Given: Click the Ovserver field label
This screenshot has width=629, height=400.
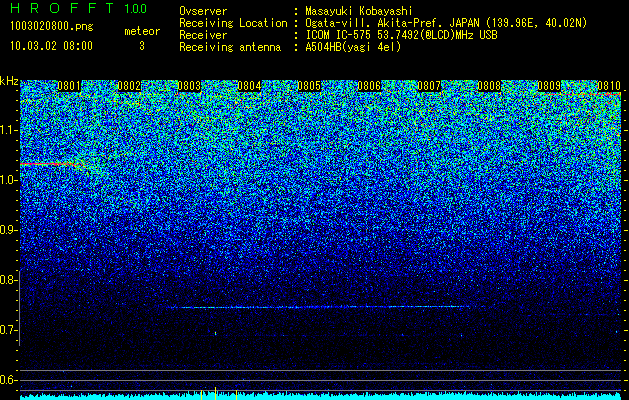Looking at the screenshot, I should tap(203, 11).
